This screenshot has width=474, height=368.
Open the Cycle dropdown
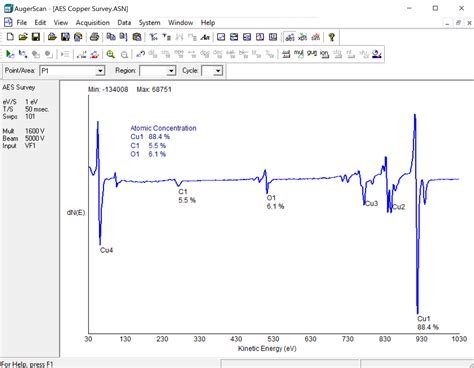pyautogui.click(x=218, y=71)
